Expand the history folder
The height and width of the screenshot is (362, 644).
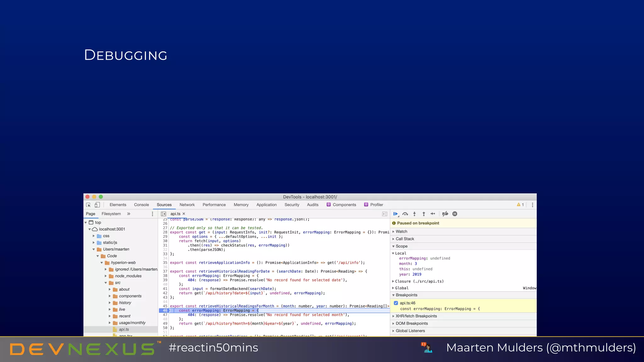pyautogui.click(x=110, y=303)
